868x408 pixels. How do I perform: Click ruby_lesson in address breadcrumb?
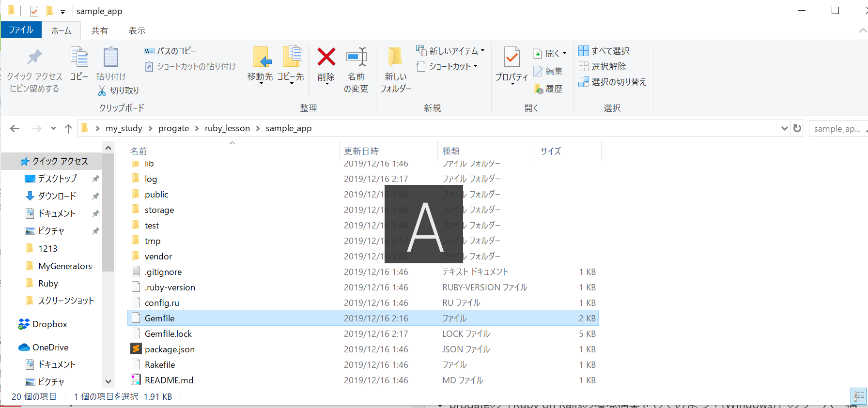click(227, 128)
